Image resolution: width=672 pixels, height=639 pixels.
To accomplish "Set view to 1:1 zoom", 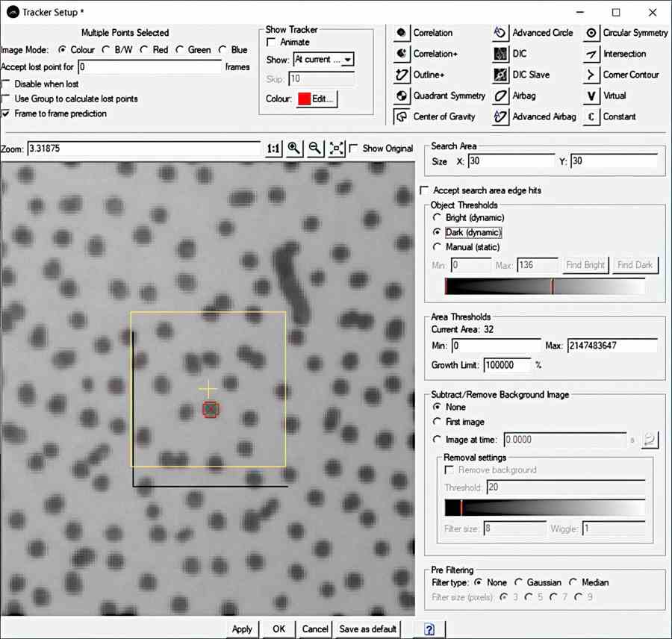I will point(273,148).
